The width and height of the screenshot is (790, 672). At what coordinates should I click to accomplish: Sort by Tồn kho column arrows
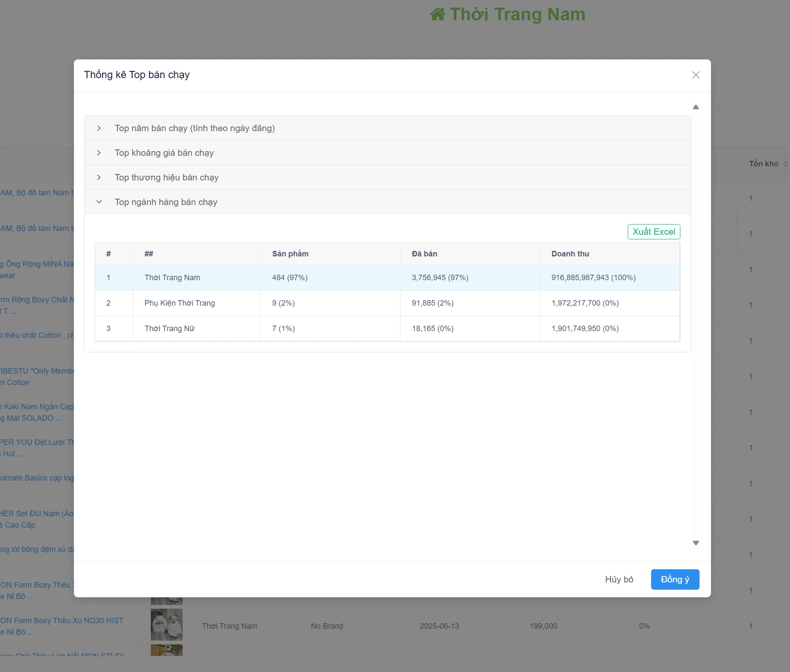click(x=785, y=164)
